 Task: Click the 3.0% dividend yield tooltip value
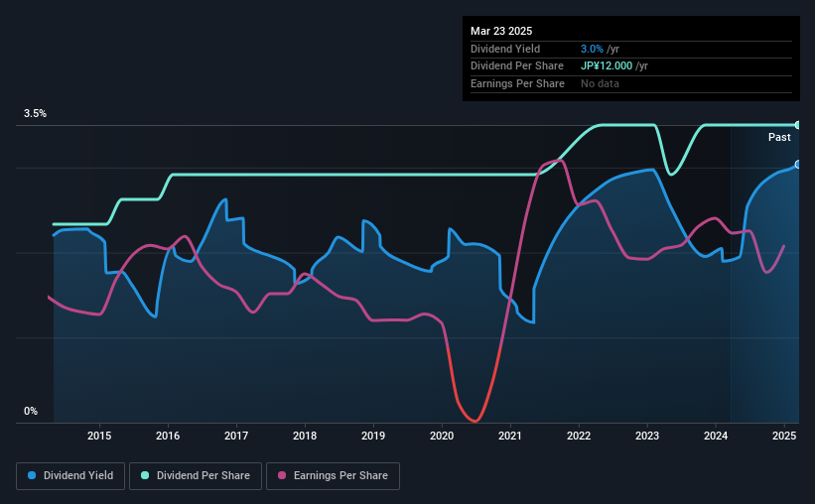coord(592,49)
